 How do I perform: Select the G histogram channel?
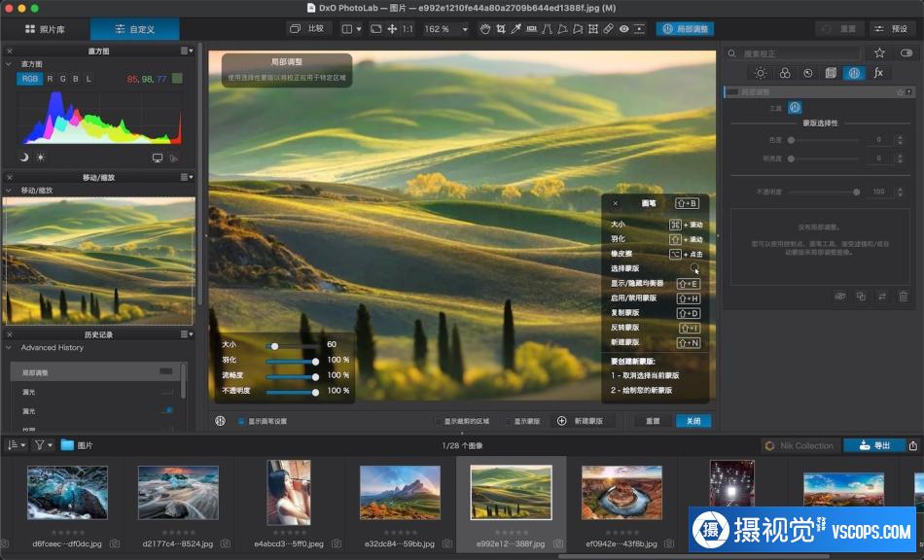click(62, 79)
